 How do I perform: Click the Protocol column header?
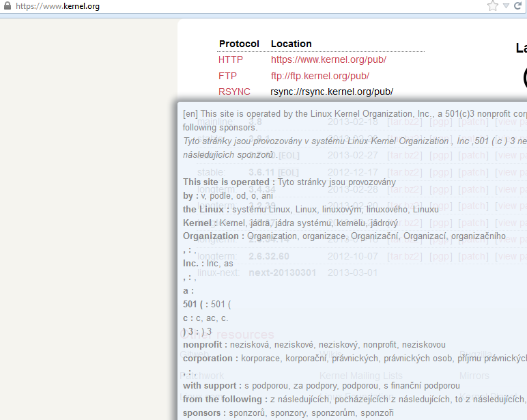click(239, 44)
